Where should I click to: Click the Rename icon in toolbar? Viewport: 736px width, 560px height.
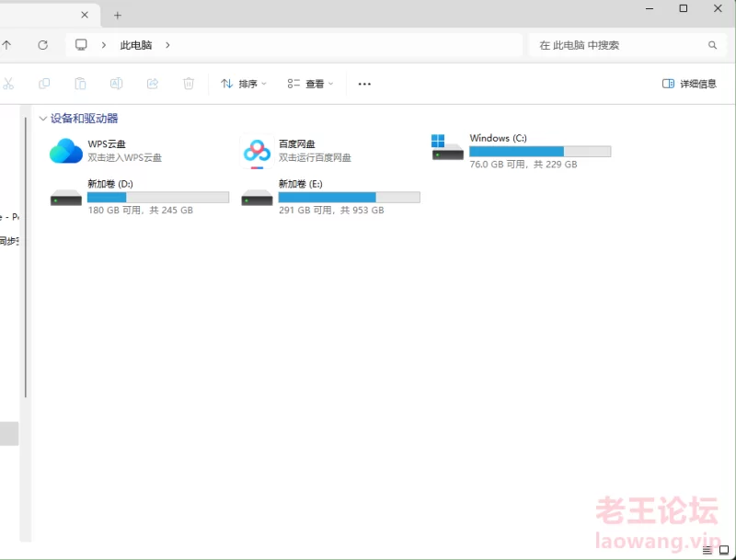point(117,84)
